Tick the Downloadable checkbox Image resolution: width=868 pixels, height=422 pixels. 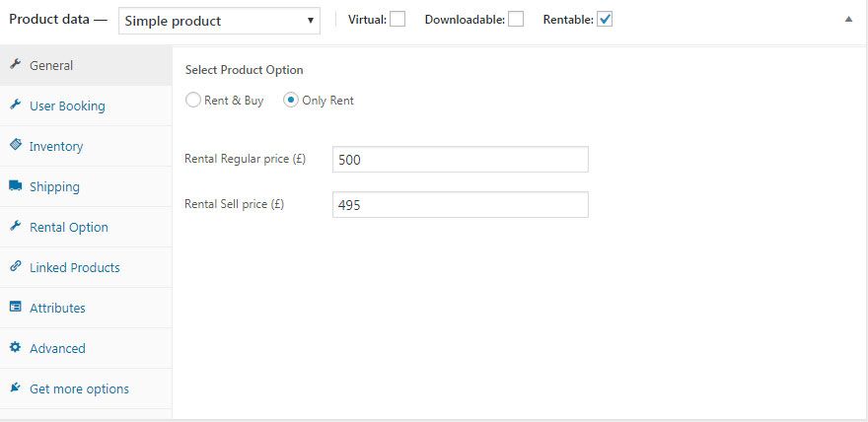point(515,20)
